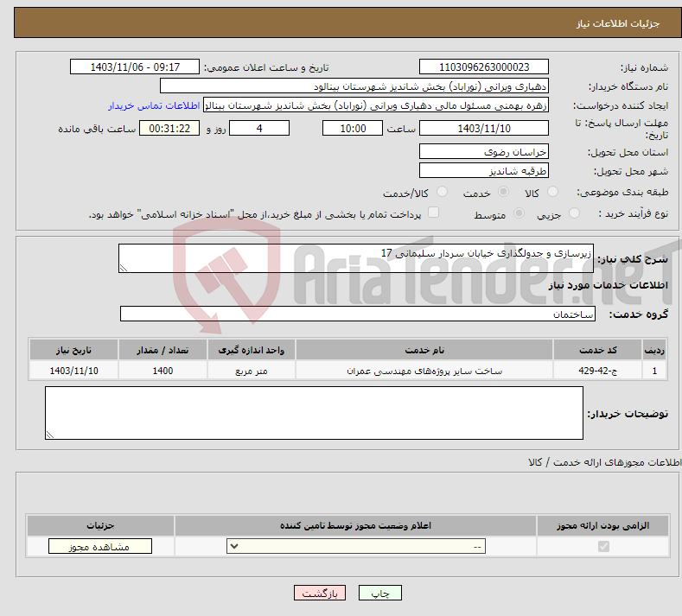
Task: Select the کالا radio button
Action: click(x=552, y=192)
